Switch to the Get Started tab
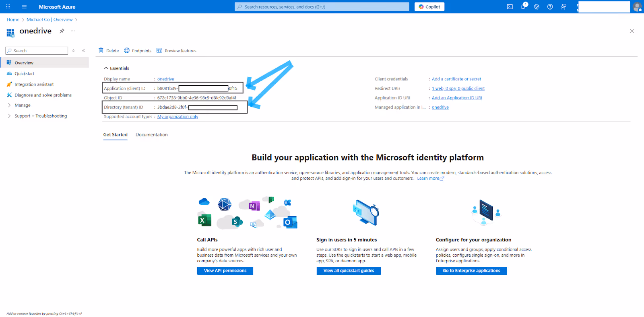644x317 pixels. [x=116, y=135]
